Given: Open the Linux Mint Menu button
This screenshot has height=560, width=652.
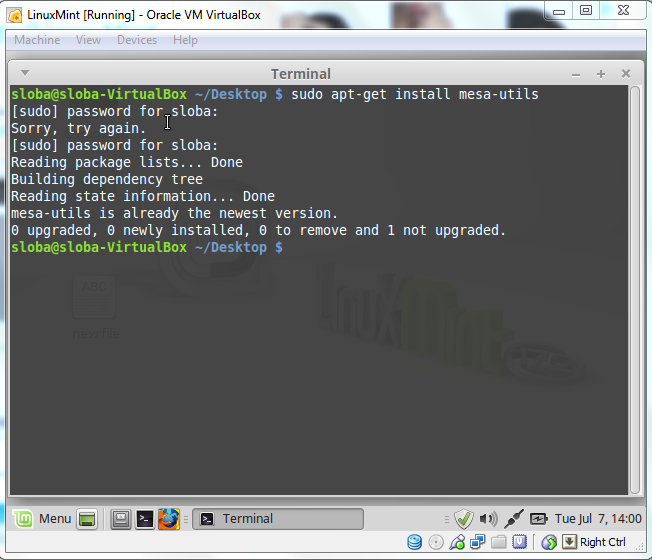Looking at the screenshot, I should [x=42, y=519].
